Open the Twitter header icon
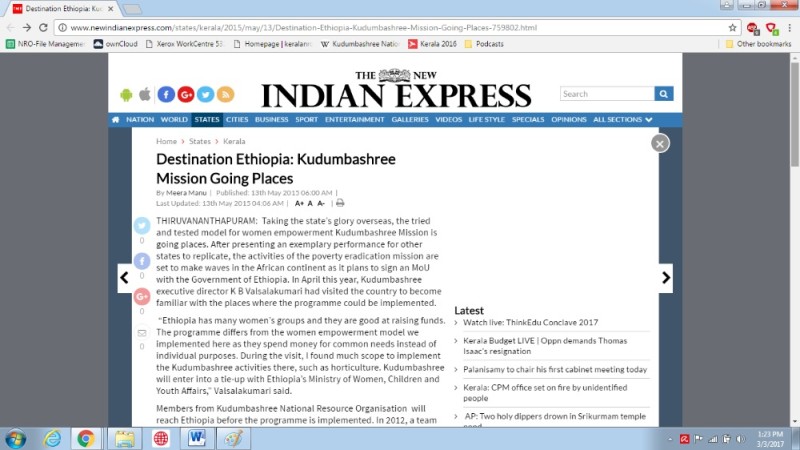The width and height of the screenshot is (800, 450). [206, 94]
